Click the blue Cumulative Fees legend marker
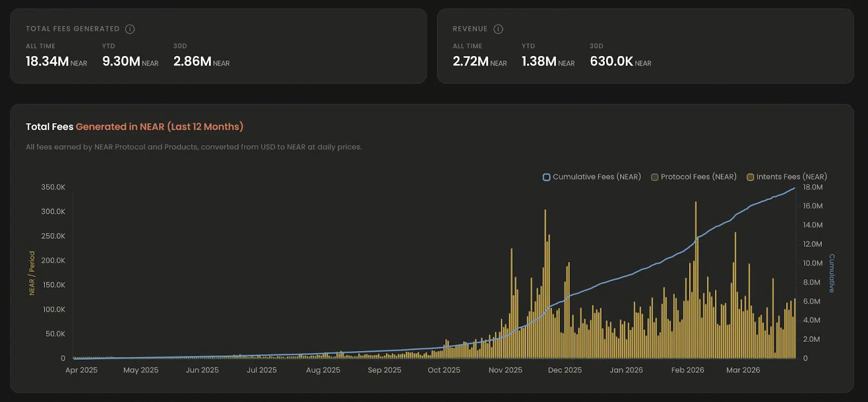The height and width of the screenshot is (402, 868). tap(546, 177)
